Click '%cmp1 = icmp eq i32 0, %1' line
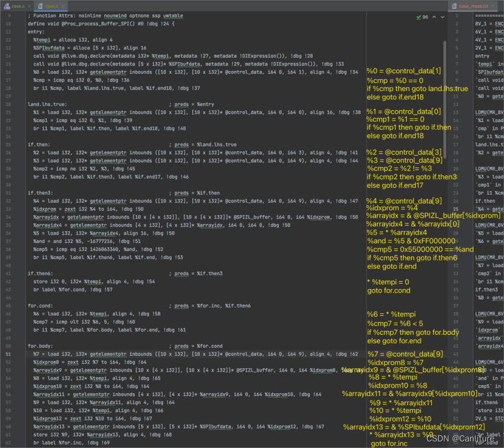 pos(83,120)
